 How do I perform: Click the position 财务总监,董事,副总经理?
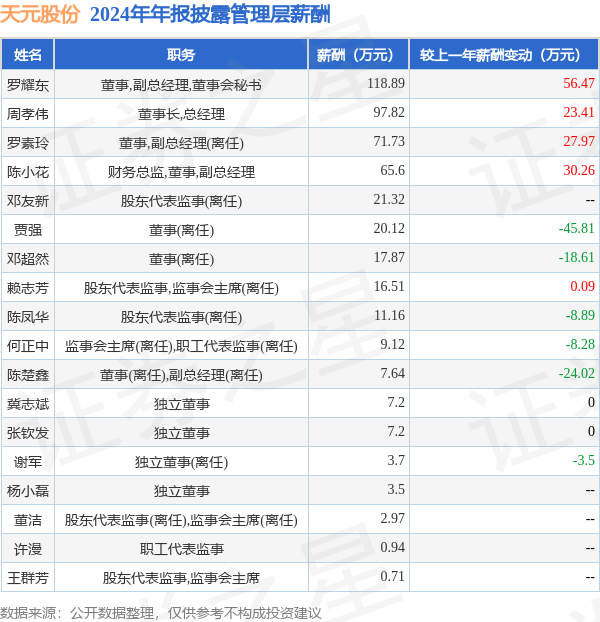click(181, 172)
